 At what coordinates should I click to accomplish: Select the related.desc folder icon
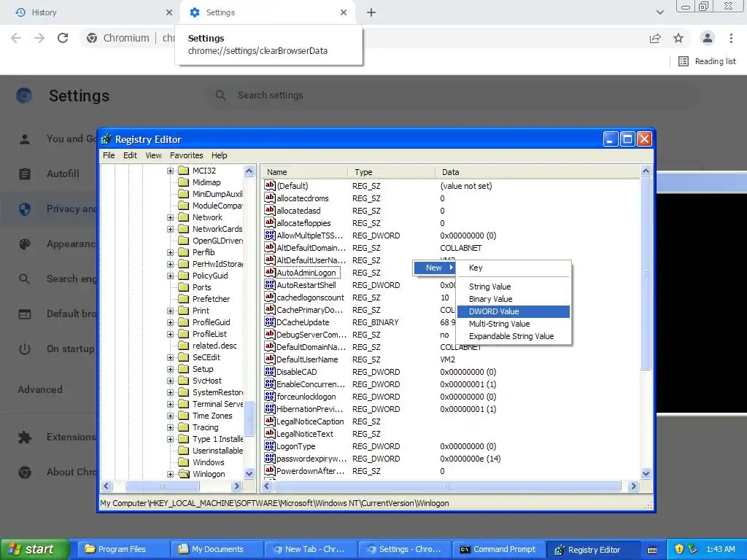pyautogui.click(x=183, y=345)
